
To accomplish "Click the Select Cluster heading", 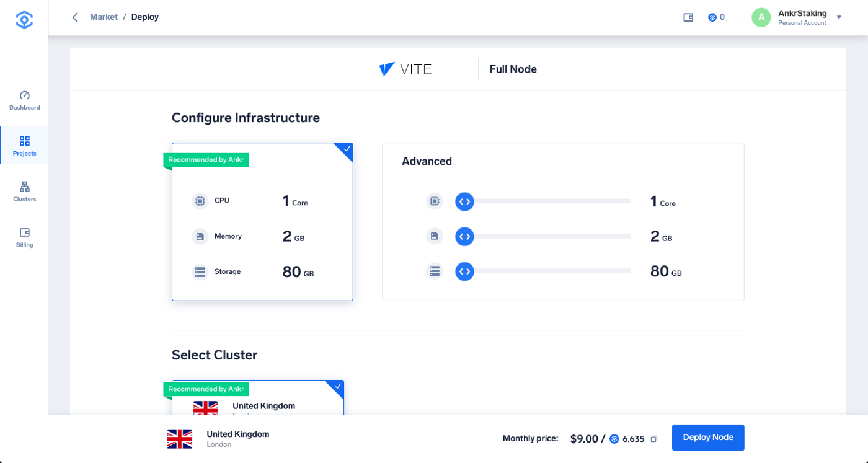I will click(x=215, y=355).
